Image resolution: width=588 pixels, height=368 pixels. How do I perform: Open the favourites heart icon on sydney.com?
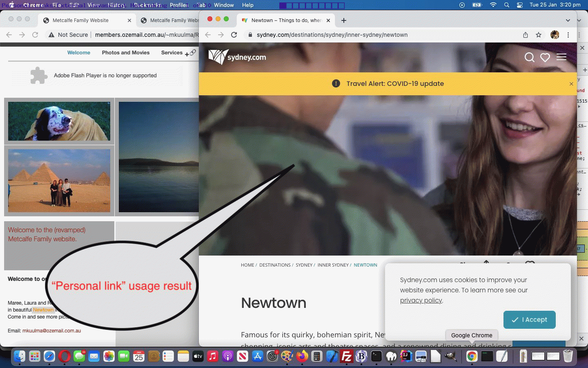[x=545, y=57]
